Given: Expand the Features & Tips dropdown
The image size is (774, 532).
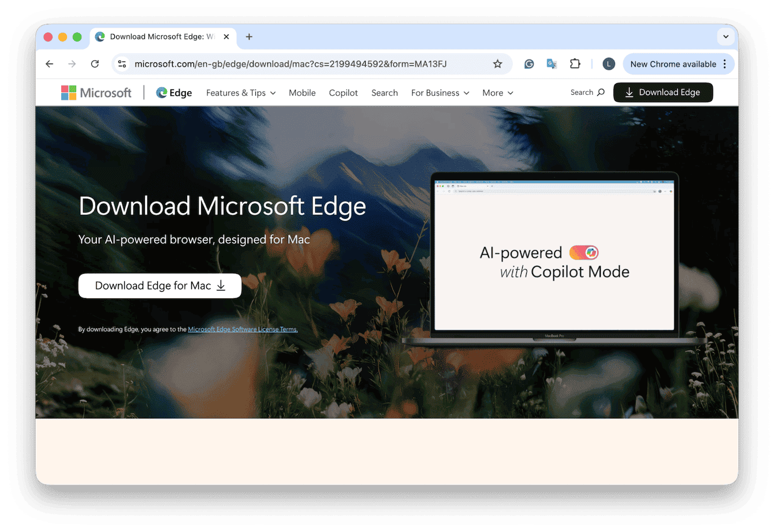Looking at the screenshot, I should tap(240, 92).
